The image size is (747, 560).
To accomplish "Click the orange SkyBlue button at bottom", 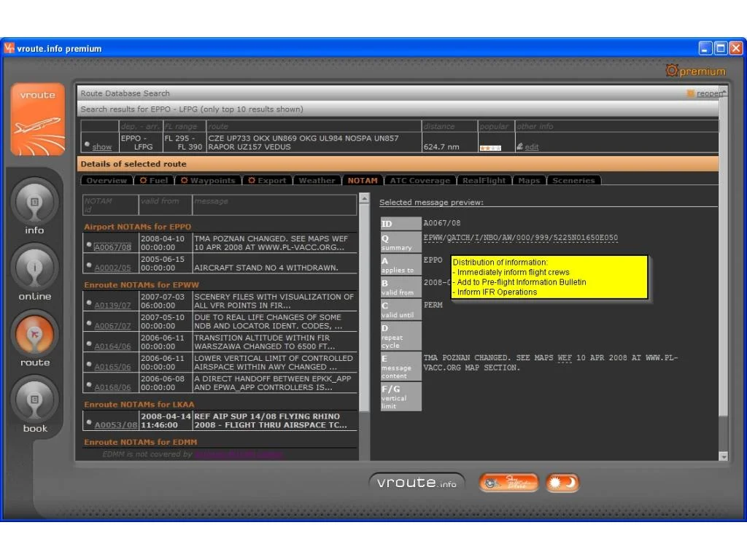I will pos(508,483).
